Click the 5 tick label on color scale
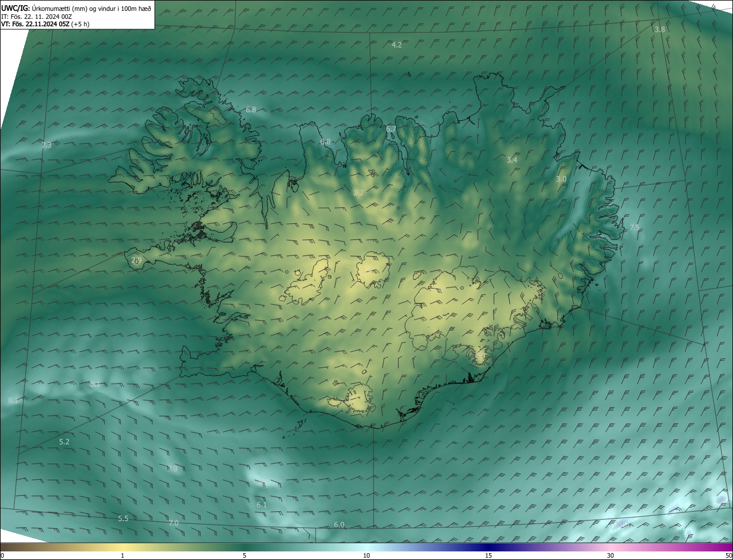The image size is (733, 560). pyautogui.click(x=245, y=556)
